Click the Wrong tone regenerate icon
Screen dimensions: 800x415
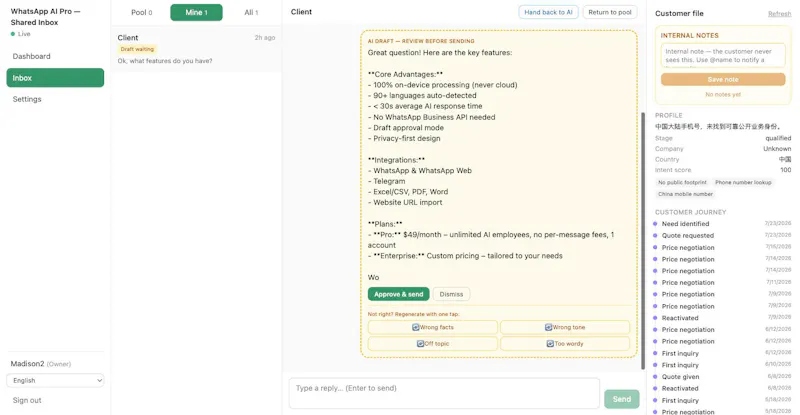coord(548,327)
